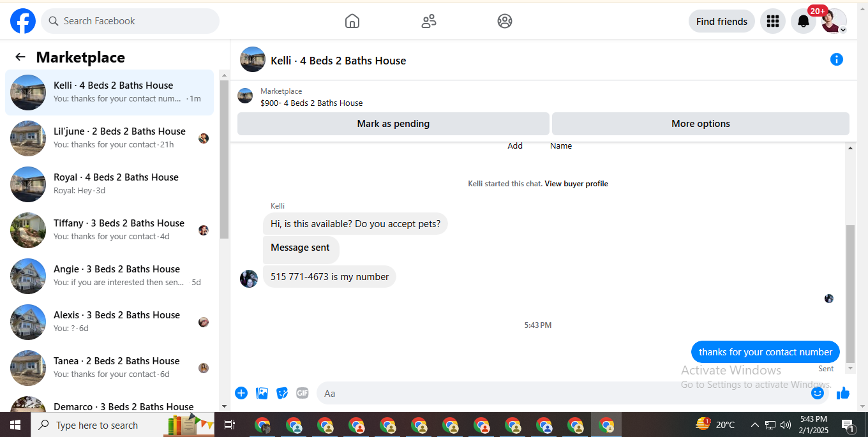Click the '$900- 4 Beds 2 Baths House' text

coord(311,103)
